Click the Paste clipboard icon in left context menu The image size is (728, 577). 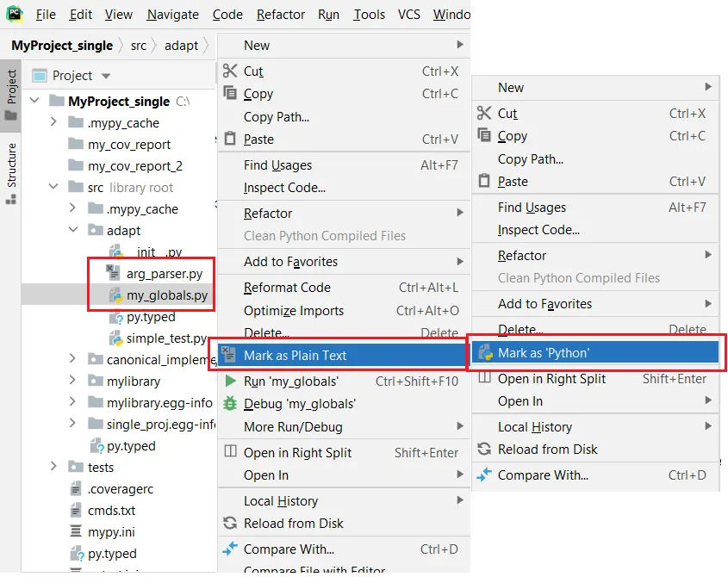click(x=230, y=139)
